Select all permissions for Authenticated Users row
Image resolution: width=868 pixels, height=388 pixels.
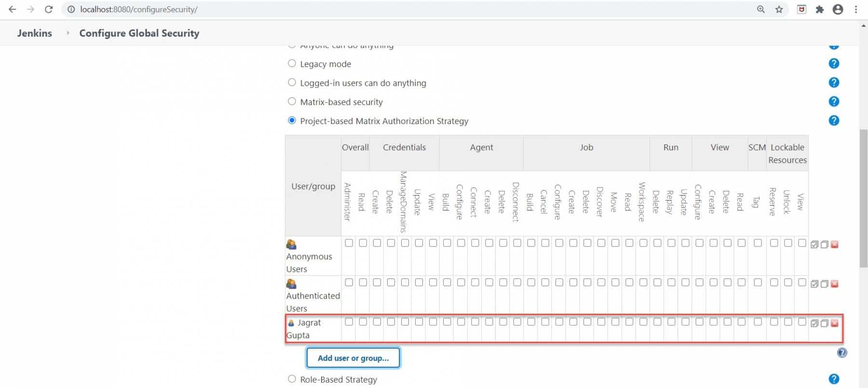click(814, 284)
